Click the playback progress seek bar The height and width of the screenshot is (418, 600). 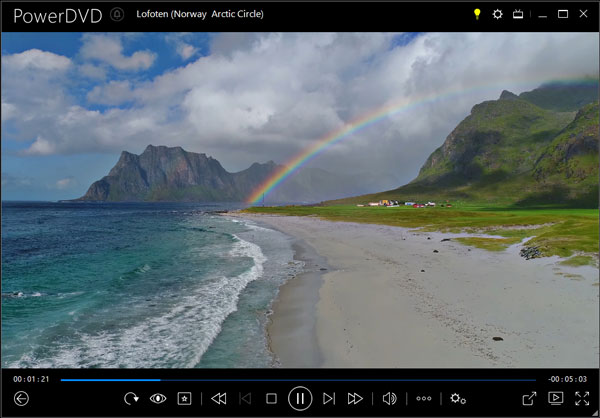[x=300, y=380]
